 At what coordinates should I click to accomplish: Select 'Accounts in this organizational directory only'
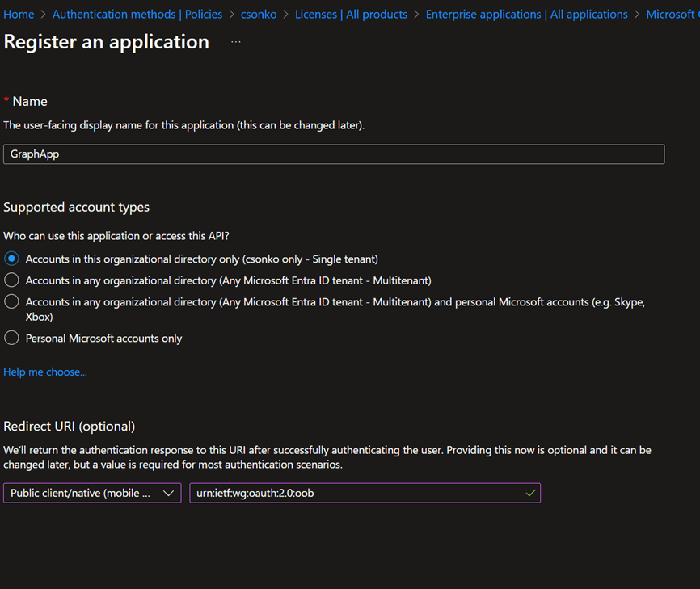coord(11,259)
